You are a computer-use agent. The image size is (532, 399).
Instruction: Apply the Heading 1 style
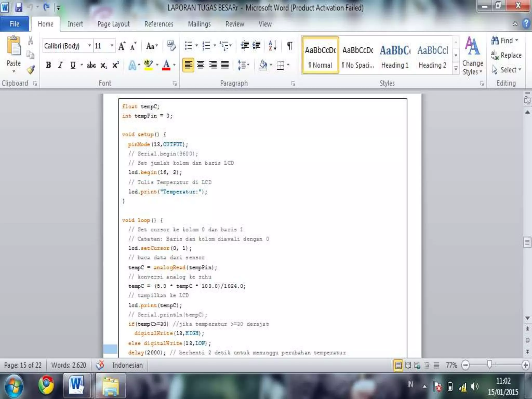click(395, 55)
